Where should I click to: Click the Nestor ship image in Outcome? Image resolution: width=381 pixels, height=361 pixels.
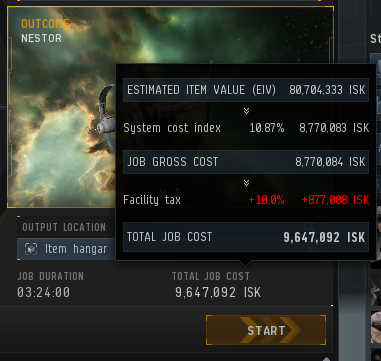(106, 118)
